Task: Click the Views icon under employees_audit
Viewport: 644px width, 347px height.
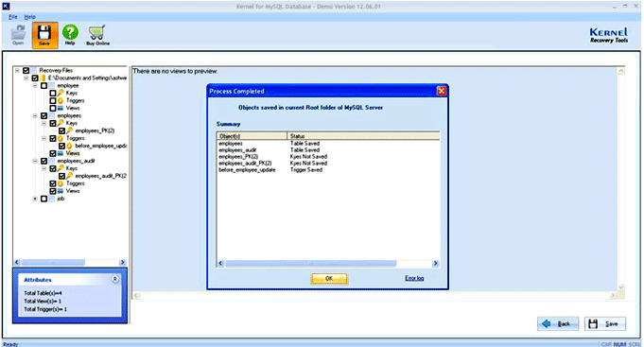Action: coord(61,191)
